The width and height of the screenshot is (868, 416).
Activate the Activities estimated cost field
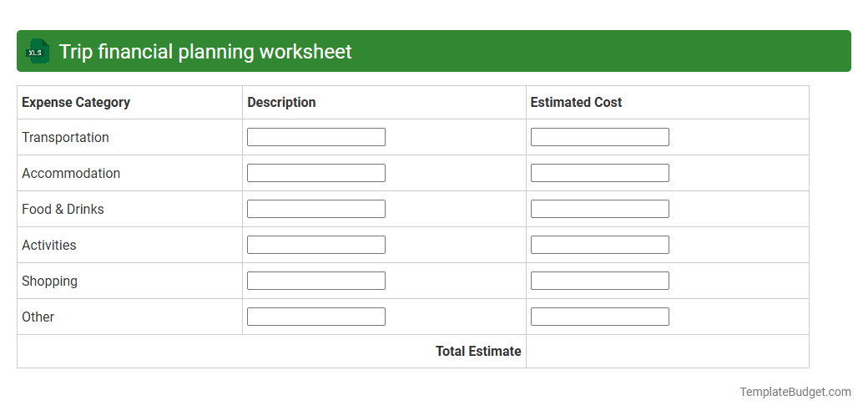599,245
